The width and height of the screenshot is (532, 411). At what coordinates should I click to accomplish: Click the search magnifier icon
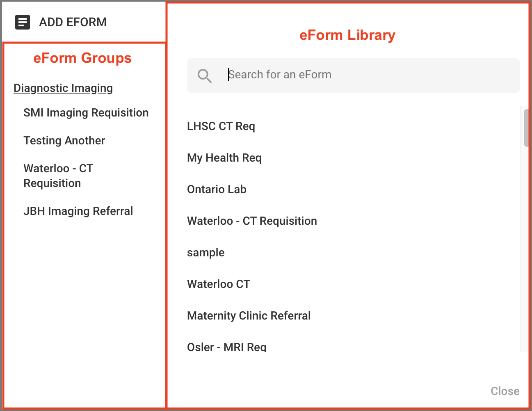point(205,75)
